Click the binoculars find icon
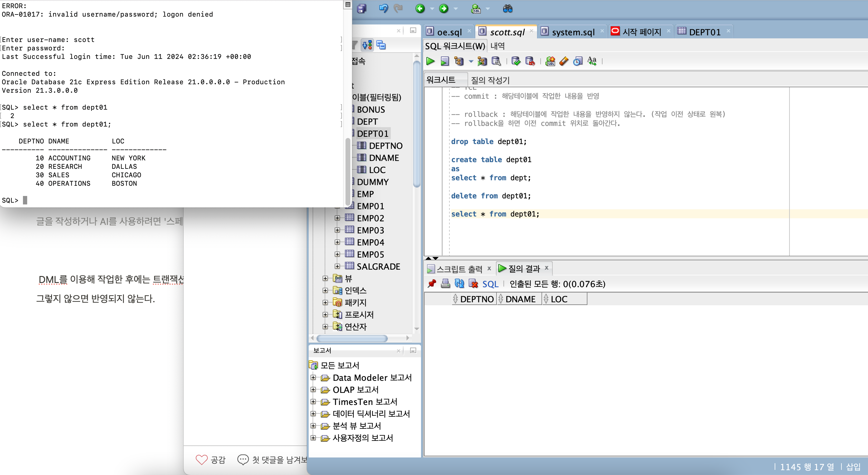This screenshot has height=475, width=868. 507,9
